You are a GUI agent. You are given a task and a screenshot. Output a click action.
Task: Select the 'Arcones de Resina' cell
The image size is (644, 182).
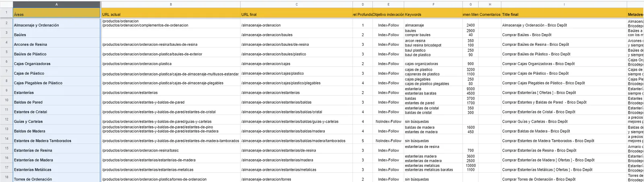click(56, 43)
